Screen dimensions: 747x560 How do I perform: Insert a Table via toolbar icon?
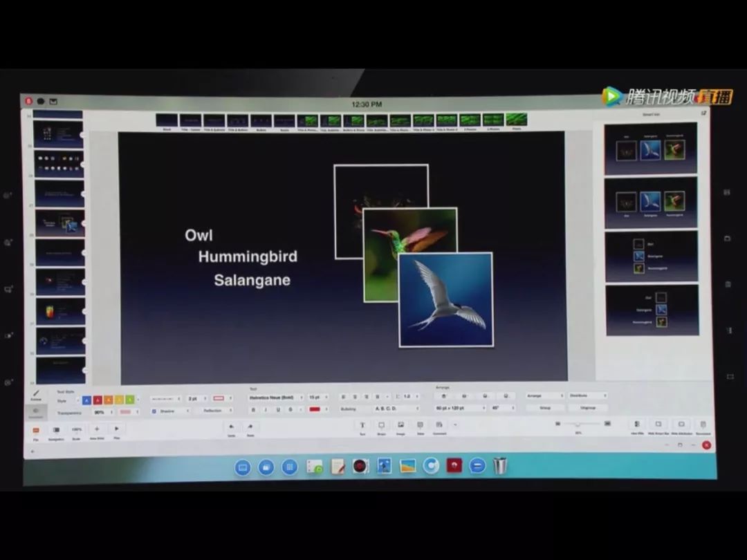pos(420,425)
